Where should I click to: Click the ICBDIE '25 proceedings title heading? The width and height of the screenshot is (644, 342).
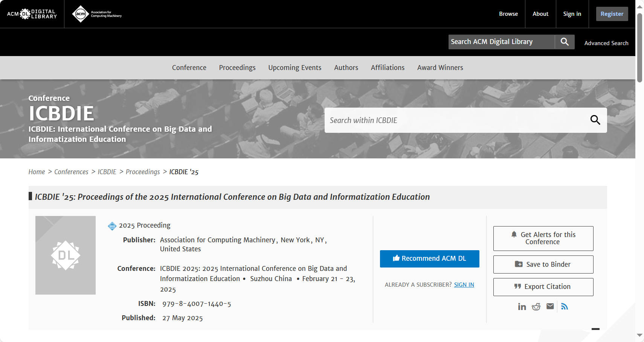(x=232, y=197)
